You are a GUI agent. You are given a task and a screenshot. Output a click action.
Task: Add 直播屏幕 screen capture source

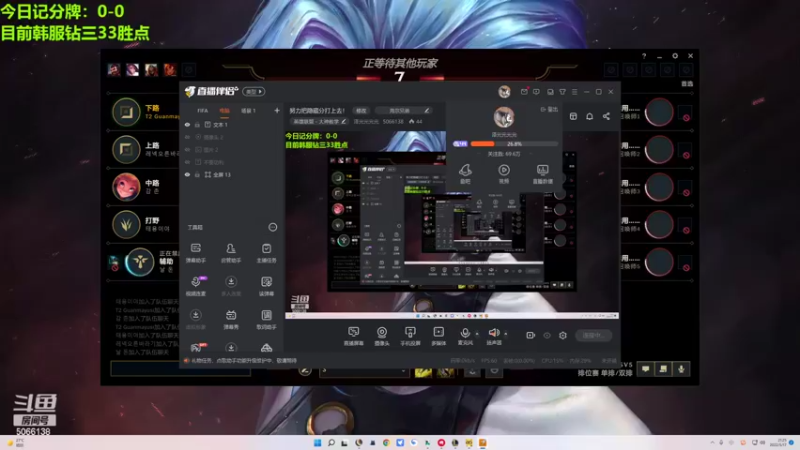click(x=354, y=336)
